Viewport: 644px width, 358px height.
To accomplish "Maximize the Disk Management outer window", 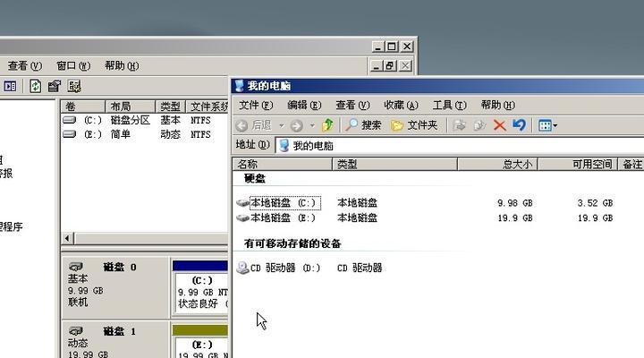I will [392, 47].
